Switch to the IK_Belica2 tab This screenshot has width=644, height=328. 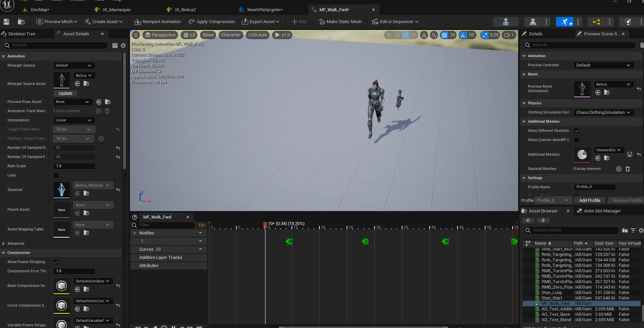pos(185,10)
